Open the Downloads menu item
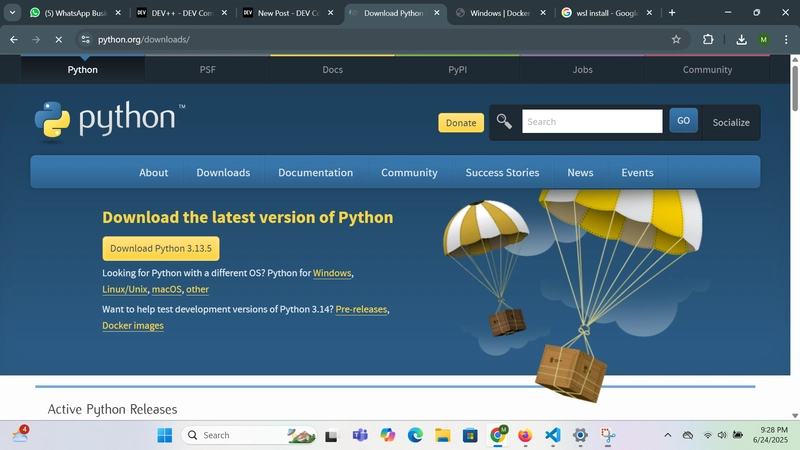Image resolution: width=800 pixels, height=450 pixels. 223,172
